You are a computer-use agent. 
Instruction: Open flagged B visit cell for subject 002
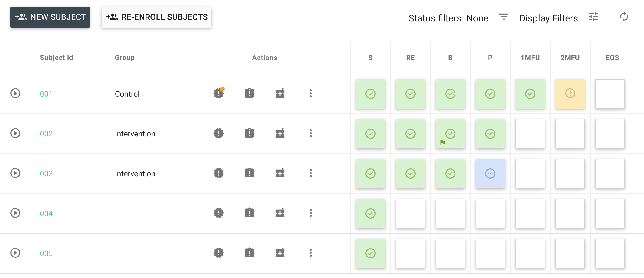pyautogui.click(x=450, y=133)
